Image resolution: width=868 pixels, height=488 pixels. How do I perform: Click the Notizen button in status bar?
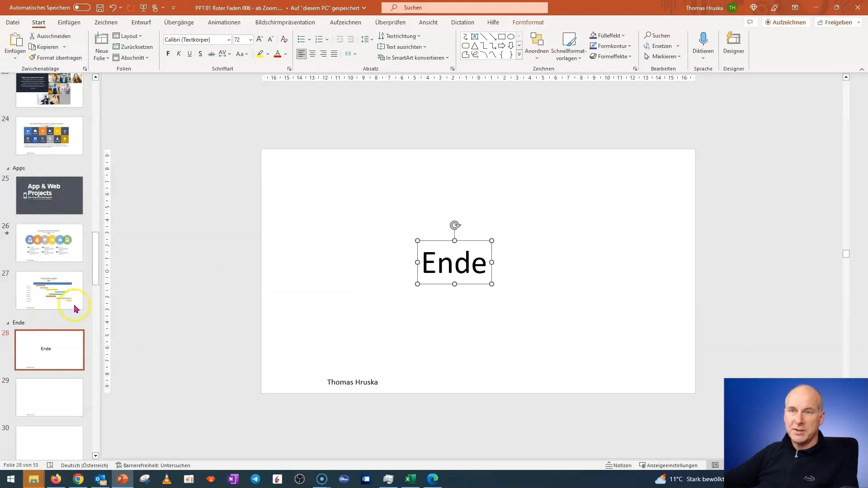[618, 465]
